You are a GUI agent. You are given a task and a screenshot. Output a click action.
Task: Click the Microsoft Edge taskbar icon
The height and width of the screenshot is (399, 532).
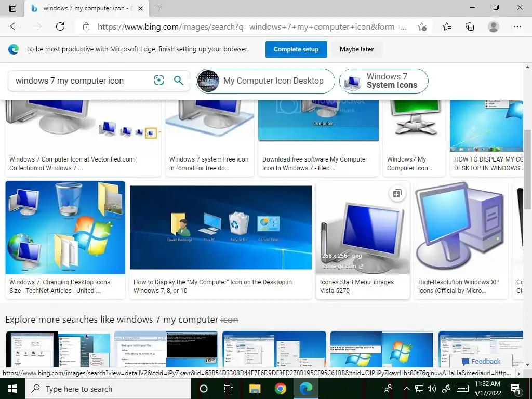coord(305,389)
